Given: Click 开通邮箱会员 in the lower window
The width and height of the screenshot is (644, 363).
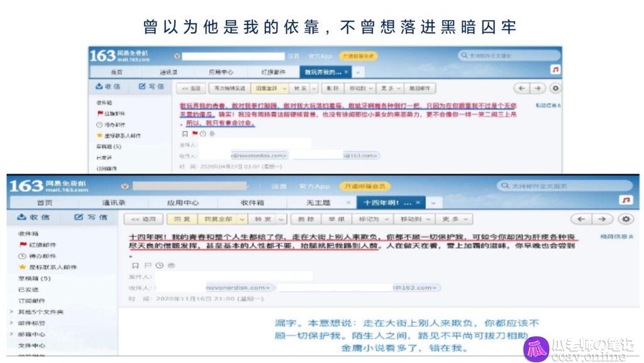Looking at the screenshot, I should click(365, 186).
